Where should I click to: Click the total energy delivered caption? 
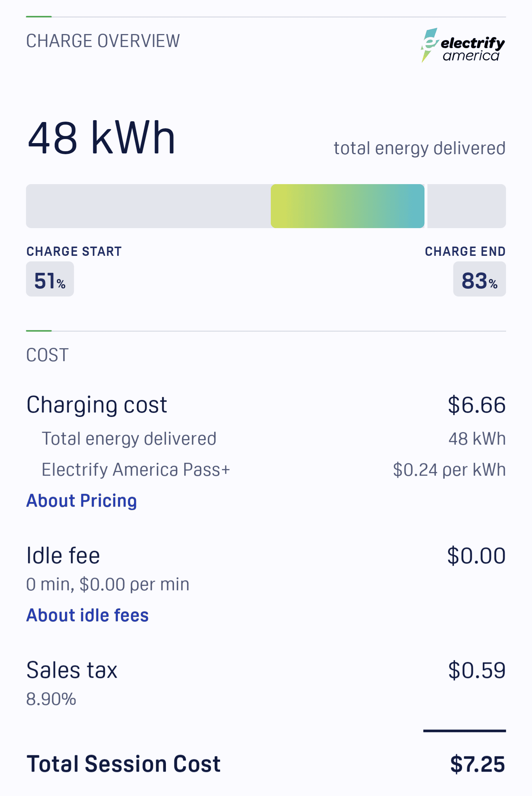click(x=420, y=148)
